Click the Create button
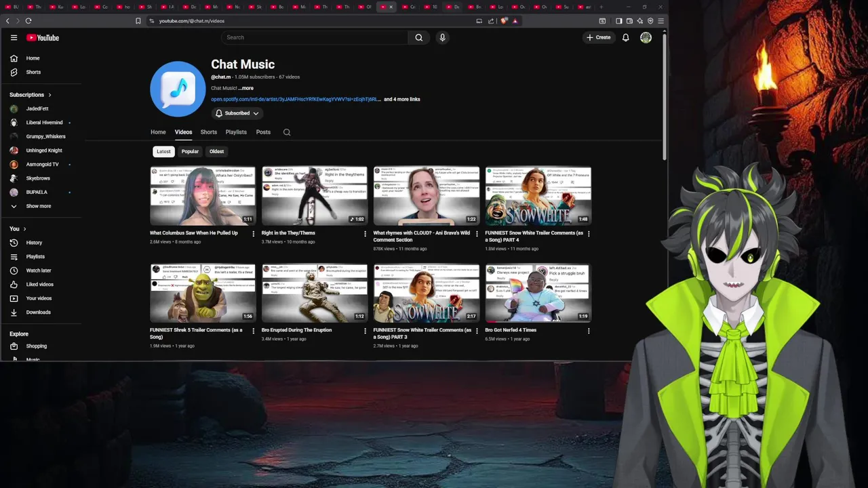Screen dimensions: 868x488 coord(599,37)
